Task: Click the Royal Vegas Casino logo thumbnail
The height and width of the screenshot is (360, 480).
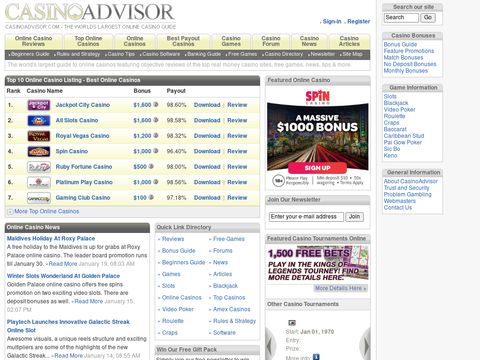Action: pos(39,136)
